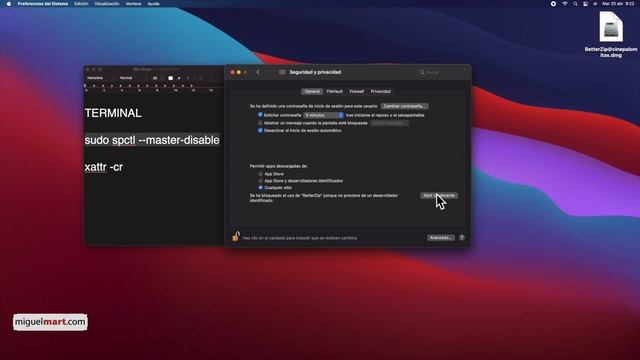
Task: Open Preferencias del Sistema menu
Action: [x=43, y=4]
